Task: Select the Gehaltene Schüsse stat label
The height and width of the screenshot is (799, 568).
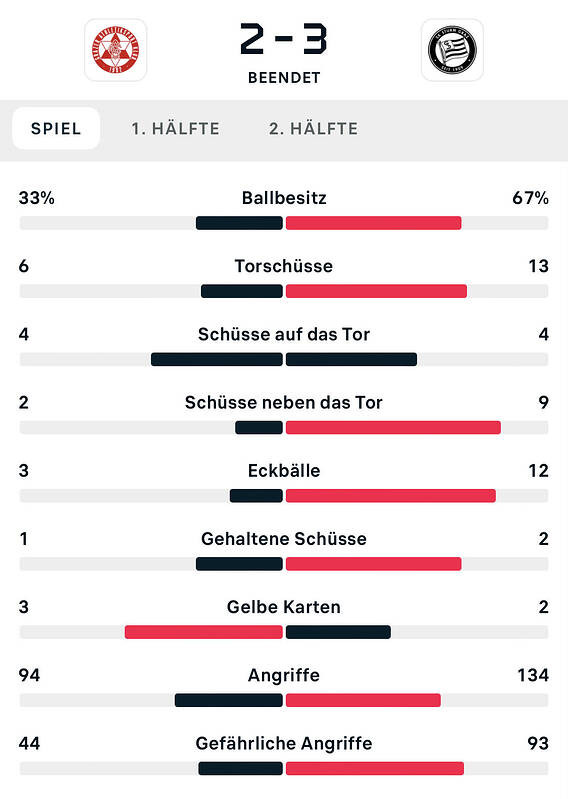Action: [284, 539]
